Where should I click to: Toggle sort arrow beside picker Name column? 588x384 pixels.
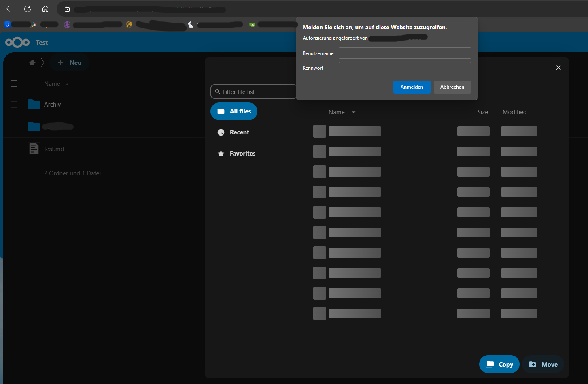pos(354,112)
